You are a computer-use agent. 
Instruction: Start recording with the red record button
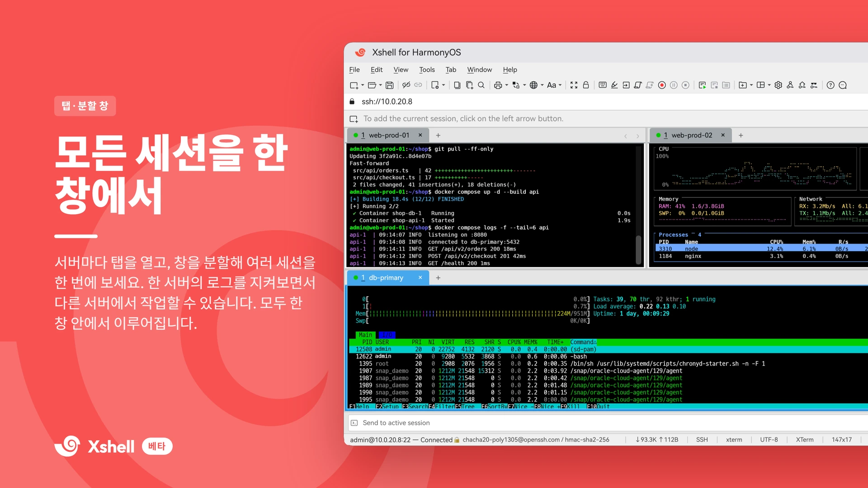click(x=662, y=85)
